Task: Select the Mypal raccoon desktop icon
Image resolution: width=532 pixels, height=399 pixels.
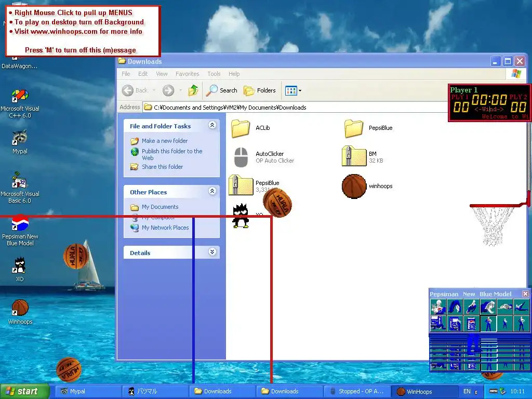Action: coord(20,142)
